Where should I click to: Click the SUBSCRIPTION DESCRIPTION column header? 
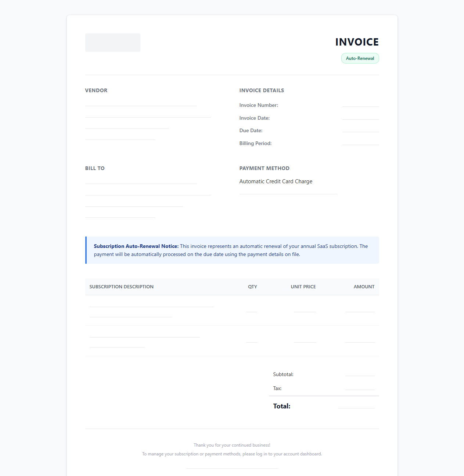coord(122,287)
